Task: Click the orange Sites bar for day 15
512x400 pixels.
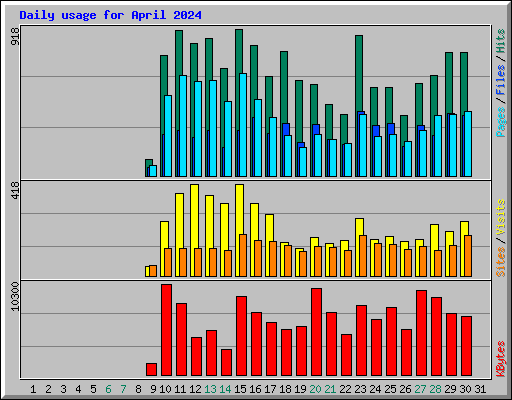Action: coord(243,255)
